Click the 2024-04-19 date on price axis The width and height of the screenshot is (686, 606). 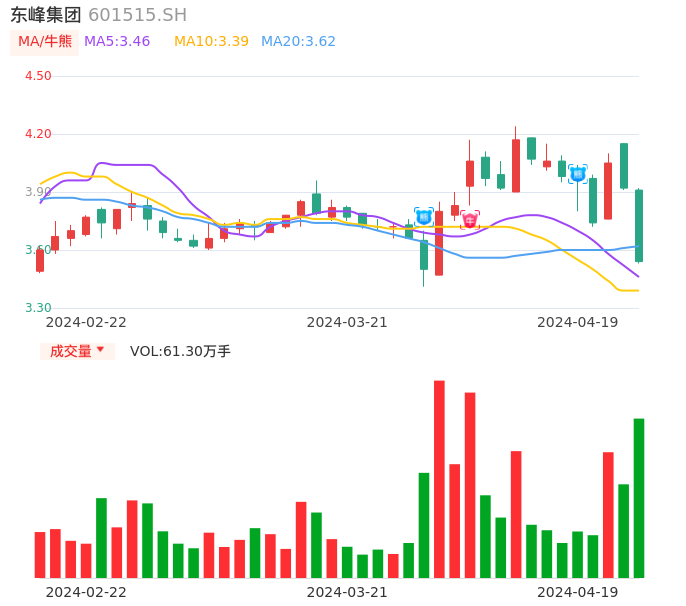(x=577, y=322)
